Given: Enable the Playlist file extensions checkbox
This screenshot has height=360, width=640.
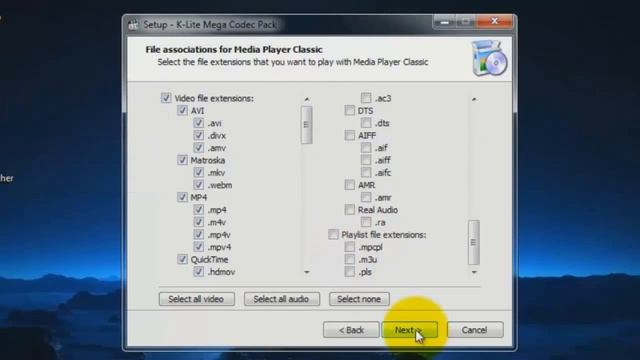Looking at the screenshot, I should (333, 235).
